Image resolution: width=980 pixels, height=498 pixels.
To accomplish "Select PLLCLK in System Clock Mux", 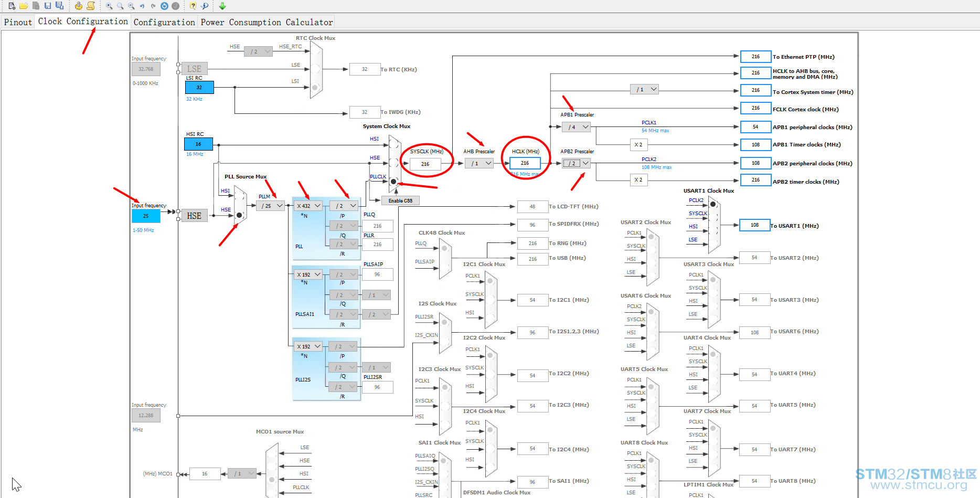I will 393,182.
